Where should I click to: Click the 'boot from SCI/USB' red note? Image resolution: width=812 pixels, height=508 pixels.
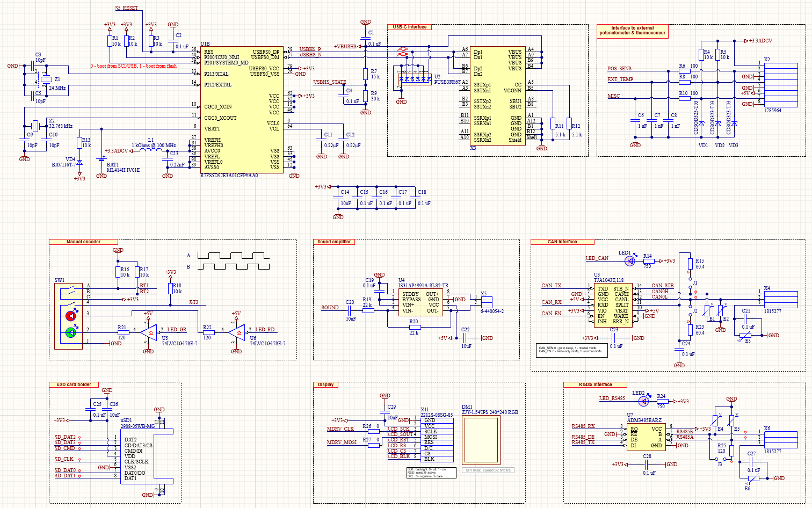134,66
